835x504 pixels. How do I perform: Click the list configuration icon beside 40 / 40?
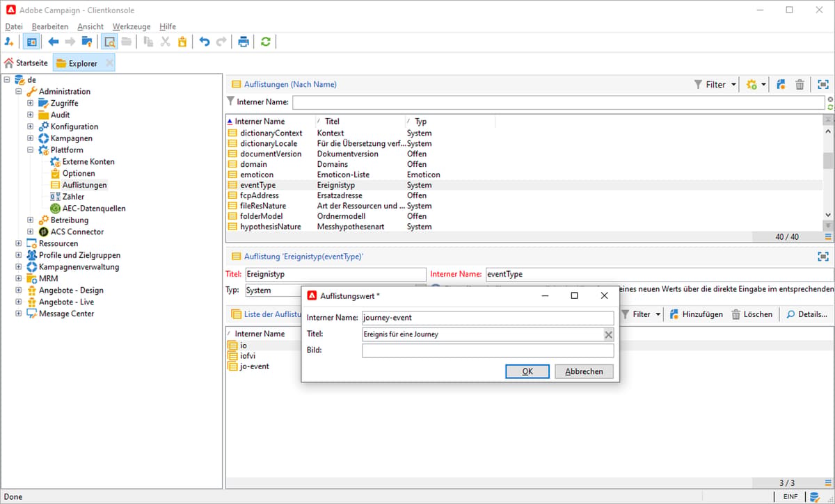pyautogui.click(x=827, y=237)
